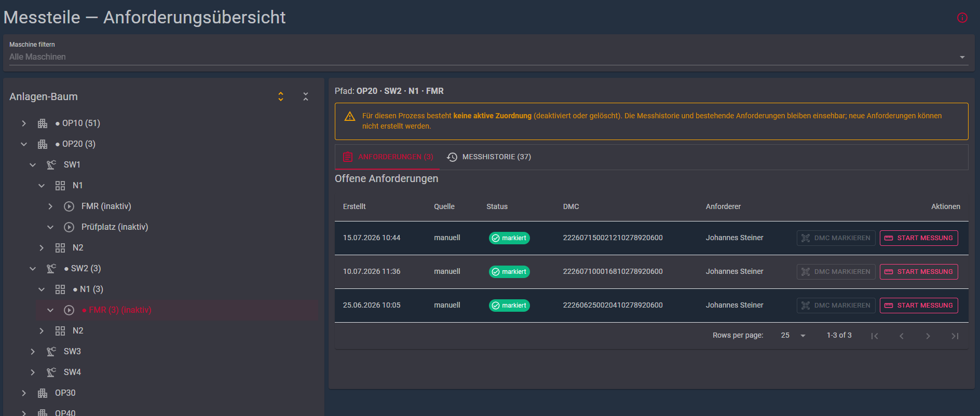This screenshot has width=980, height=416.
Task: Click the grid icon next to N2 under SW2
Action: (x=60, y=331)
